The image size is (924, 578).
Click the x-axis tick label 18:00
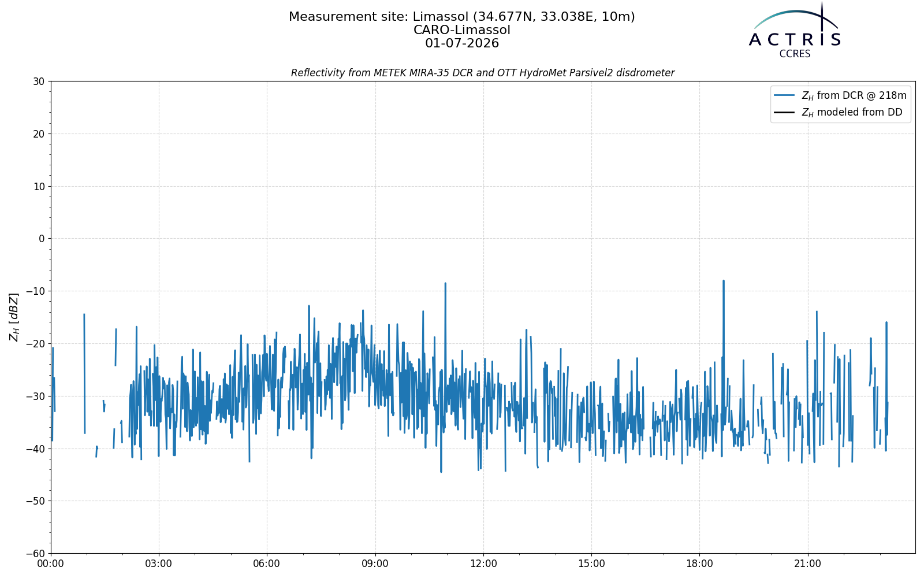pyautogui.click(x=699, y=564)
